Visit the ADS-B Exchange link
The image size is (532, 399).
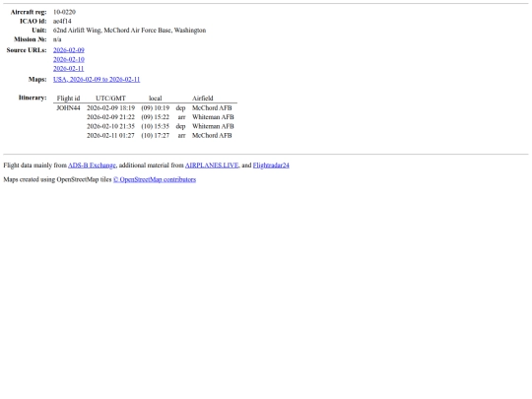pos(92,166)
